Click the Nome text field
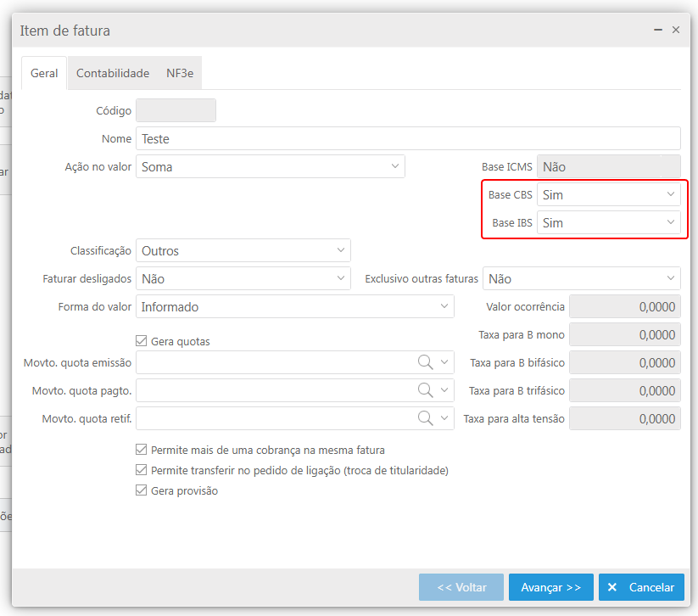Viewport: 698px width, 616px height. [407, 139]
